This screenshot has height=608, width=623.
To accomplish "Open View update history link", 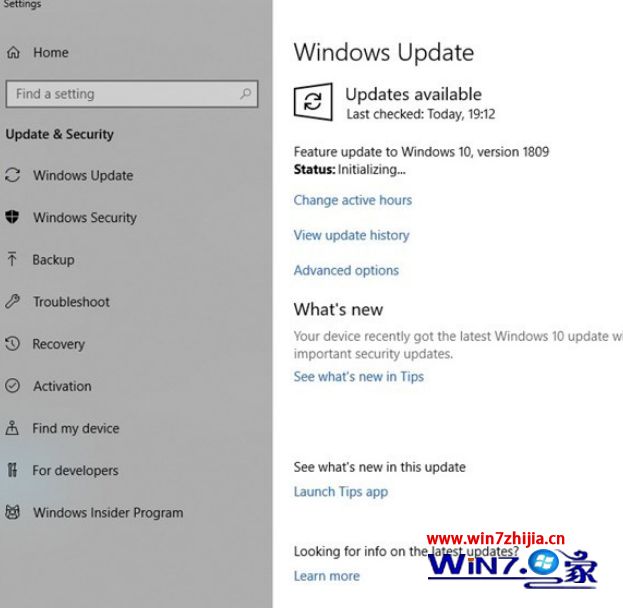I will pyautogui.click(x=352, y=235).
